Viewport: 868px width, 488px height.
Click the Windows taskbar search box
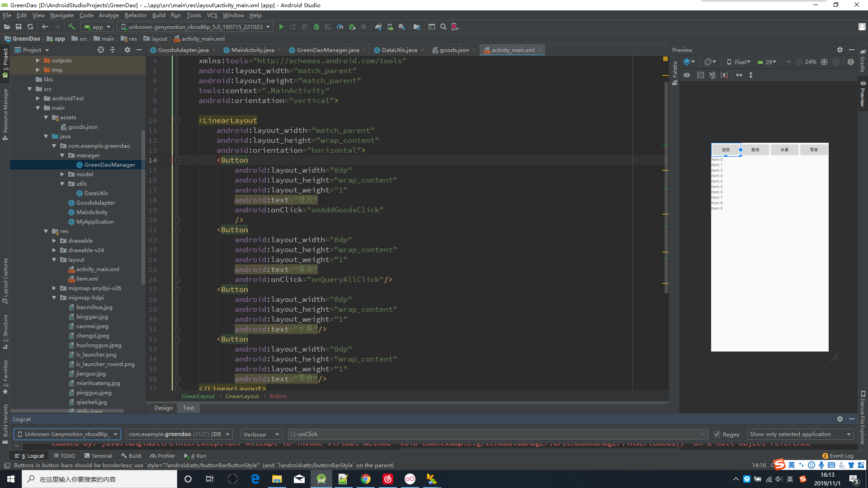(x=99, y=479)
